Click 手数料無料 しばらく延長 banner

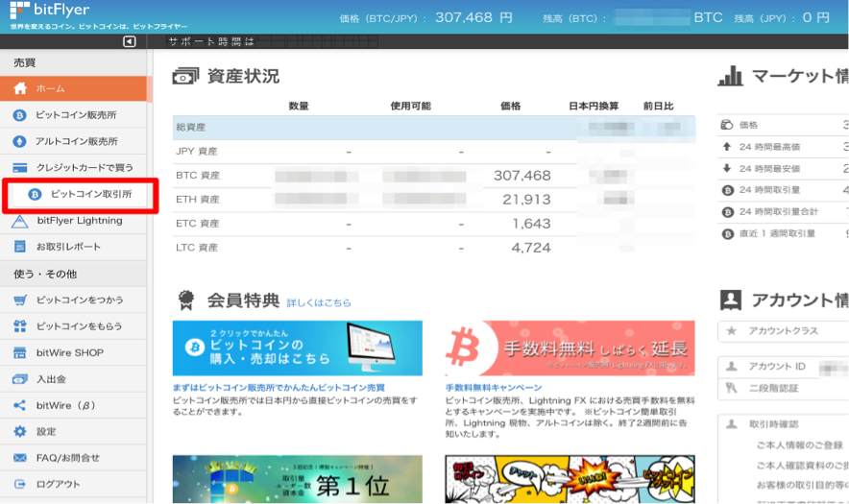coord(570,348)
